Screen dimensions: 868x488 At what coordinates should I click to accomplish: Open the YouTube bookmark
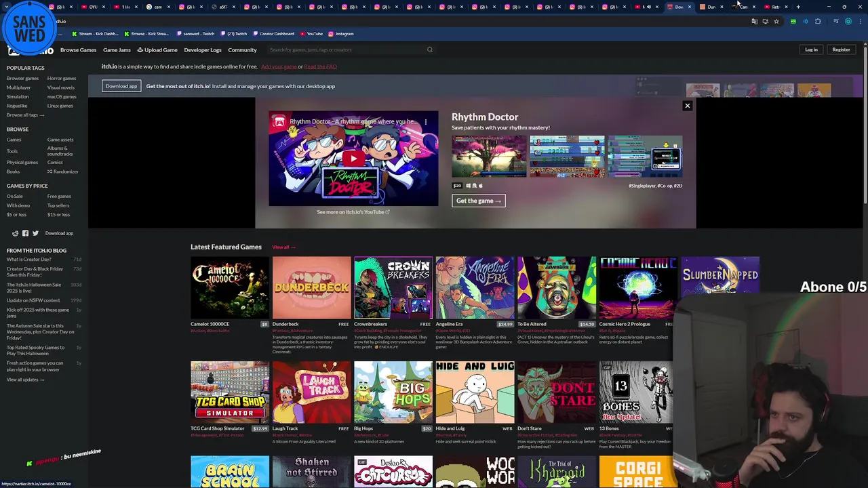(311, 33)
